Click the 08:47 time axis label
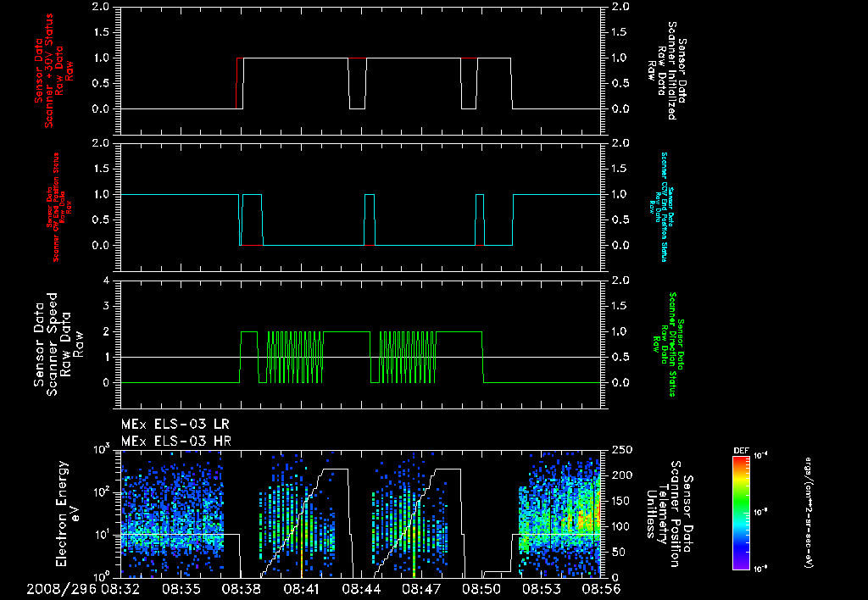 click(421, 589)
